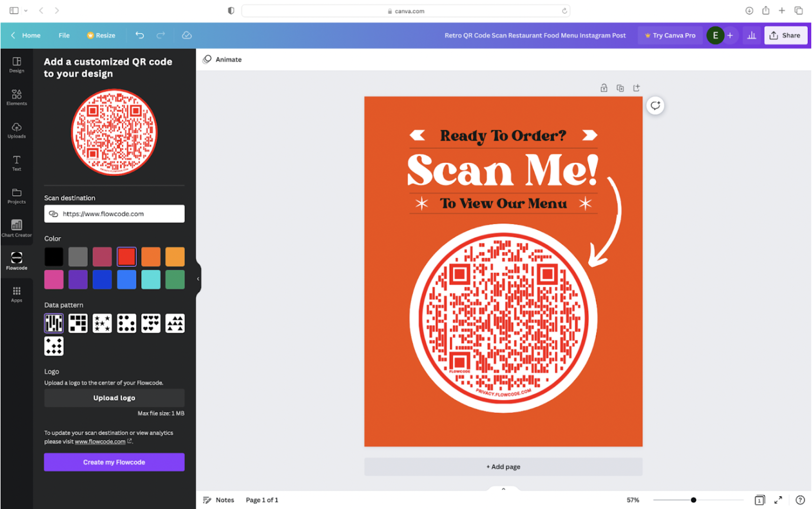Click the Create my Flowcode button

click(114, 462)
